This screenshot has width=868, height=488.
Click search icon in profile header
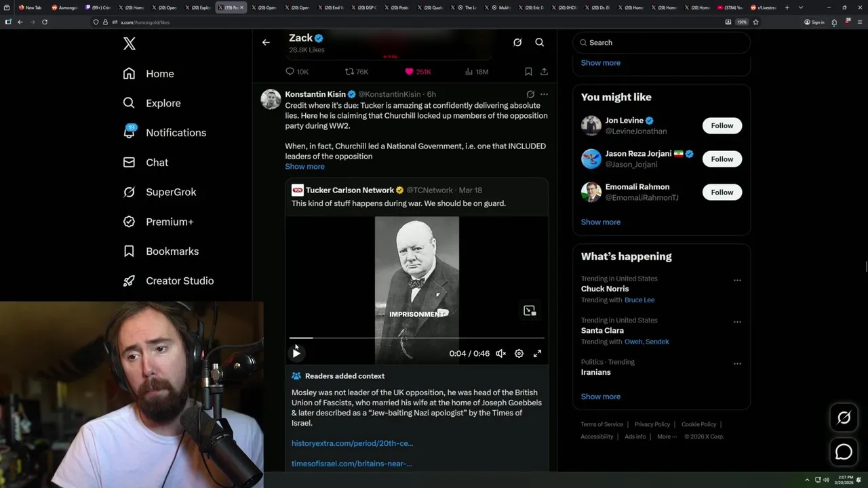pos(540,43)
